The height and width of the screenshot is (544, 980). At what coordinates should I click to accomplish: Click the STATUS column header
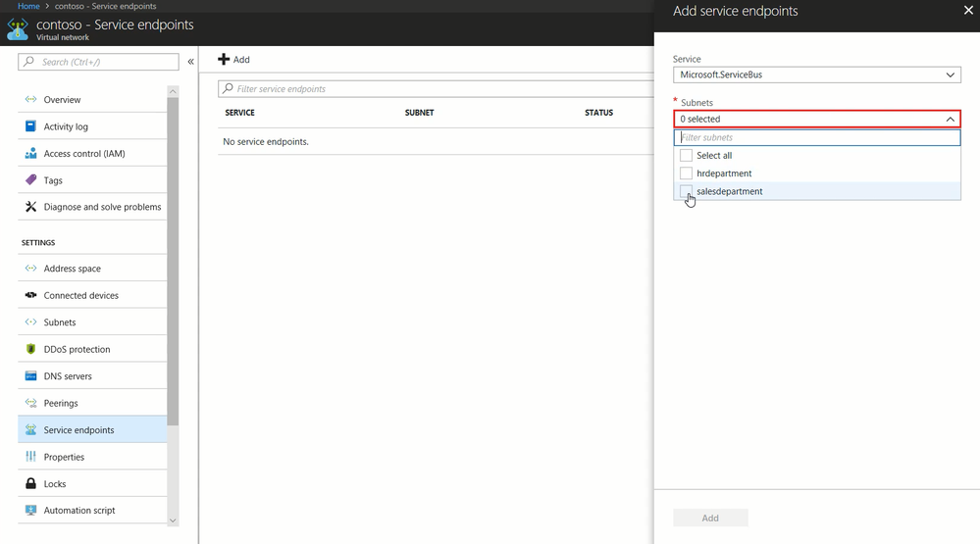(x=598, y=113)
